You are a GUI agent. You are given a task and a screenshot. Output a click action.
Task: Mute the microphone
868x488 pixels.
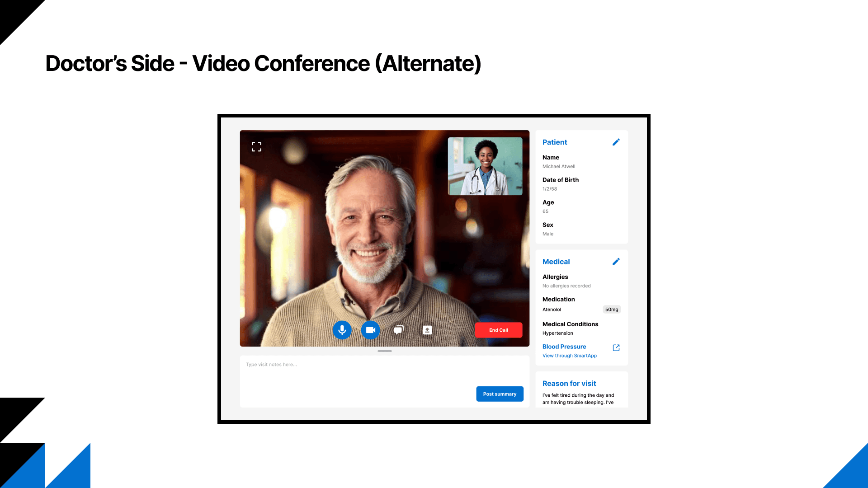342,330
